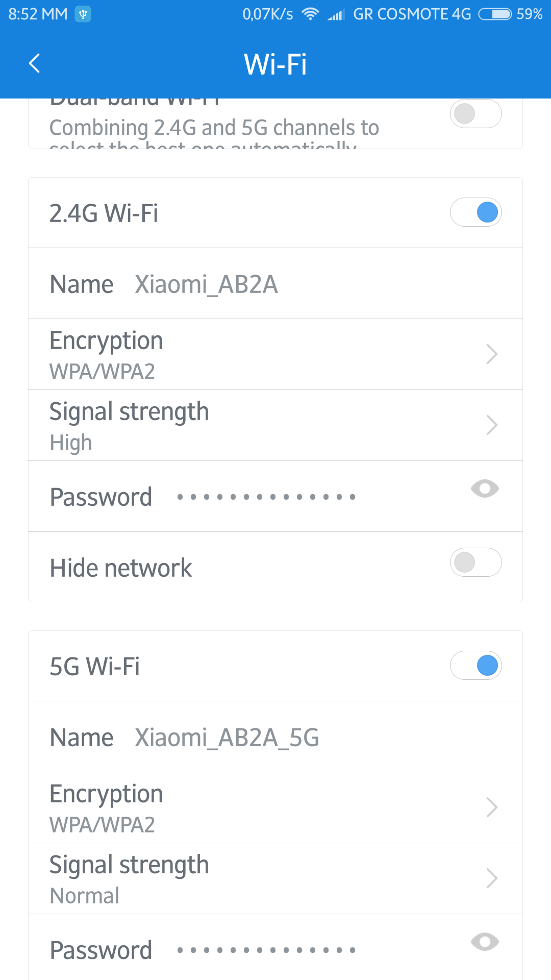Open 2.4G Encryption options chevron
Screen dimensions: 551x980
click(x=491, y=354)
